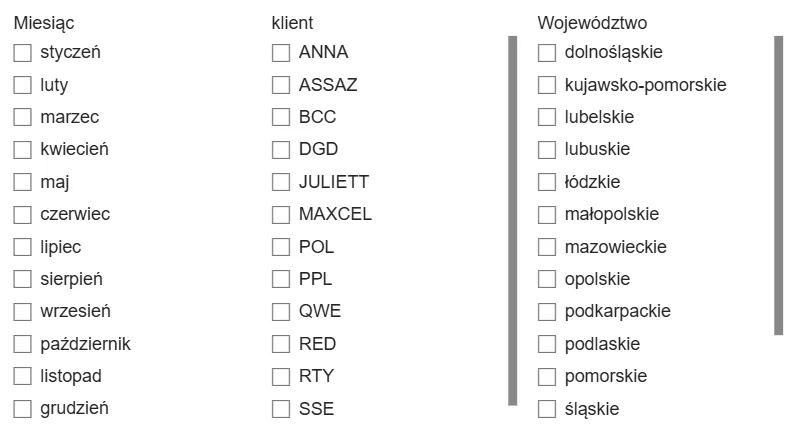
Task: Tick the kujawsko-pomorskie checkbox
Action: (x=547, y=85)
